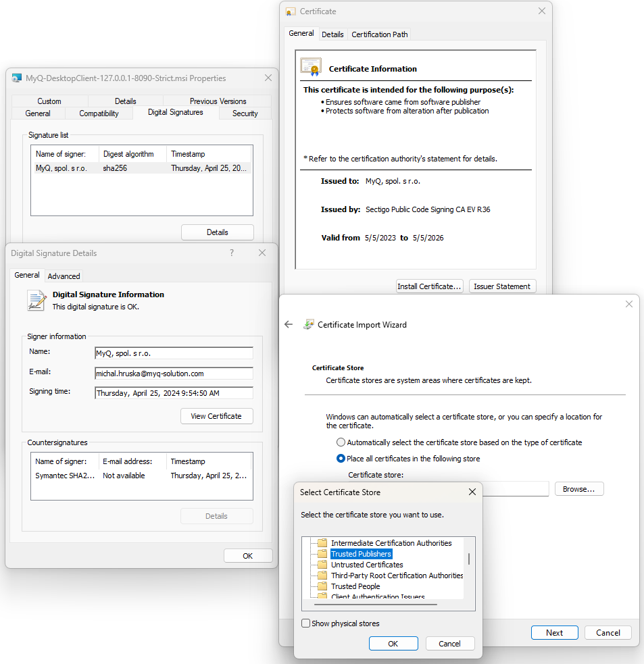The image size is (644, 664).
Task: Select place all certificates in following store
Action: tap(340, 458)
